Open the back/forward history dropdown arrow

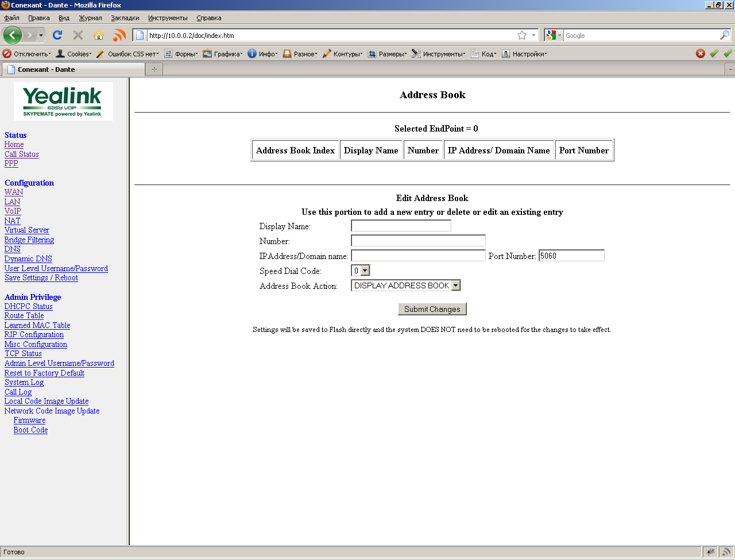(41, 36)
